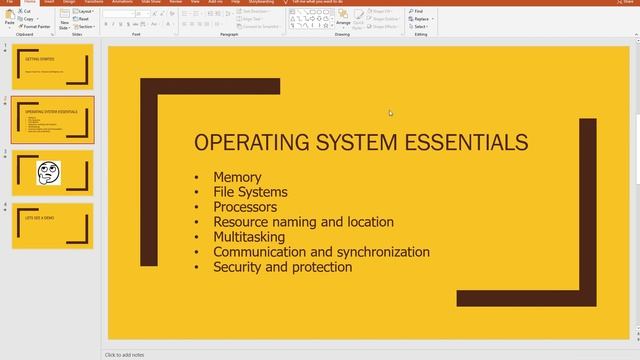
Task: Click the Align Left icon
Action: (x=184, y=24)
